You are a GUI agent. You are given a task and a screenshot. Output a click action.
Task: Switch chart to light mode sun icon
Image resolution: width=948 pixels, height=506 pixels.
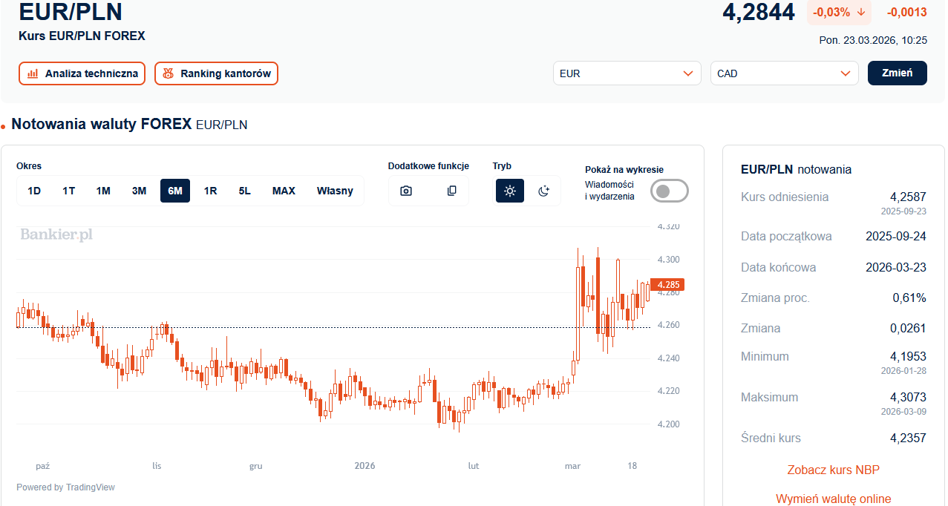[x=510, y=191]
